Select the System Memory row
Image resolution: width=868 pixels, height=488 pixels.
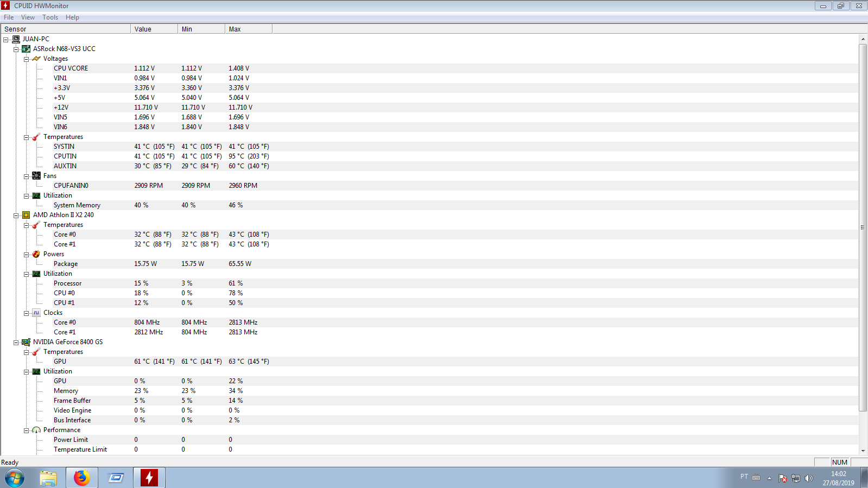pos(429,205)
